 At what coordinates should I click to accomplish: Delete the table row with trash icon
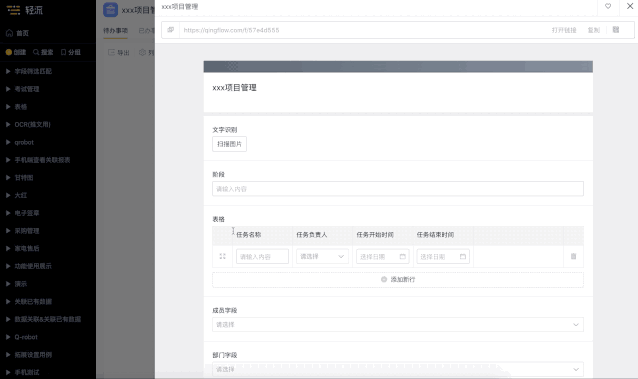click(573, 256)
